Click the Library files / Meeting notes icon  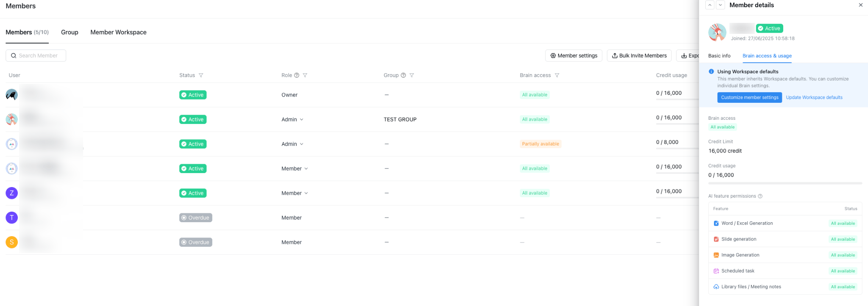tap(716, 287)
